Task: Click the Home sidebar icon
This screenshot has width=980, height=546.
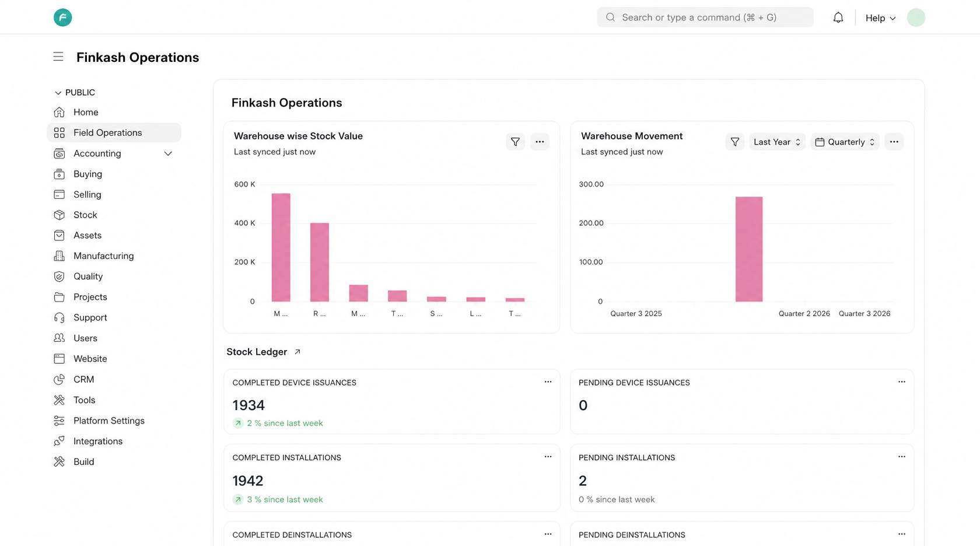Action: click(59, 112)
